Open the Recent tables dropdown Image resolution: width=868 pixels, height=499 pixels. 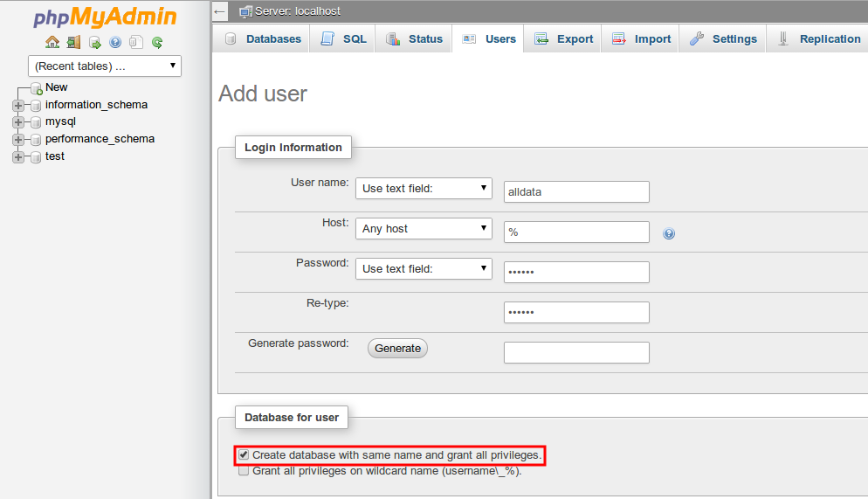[x=105, y=66]
